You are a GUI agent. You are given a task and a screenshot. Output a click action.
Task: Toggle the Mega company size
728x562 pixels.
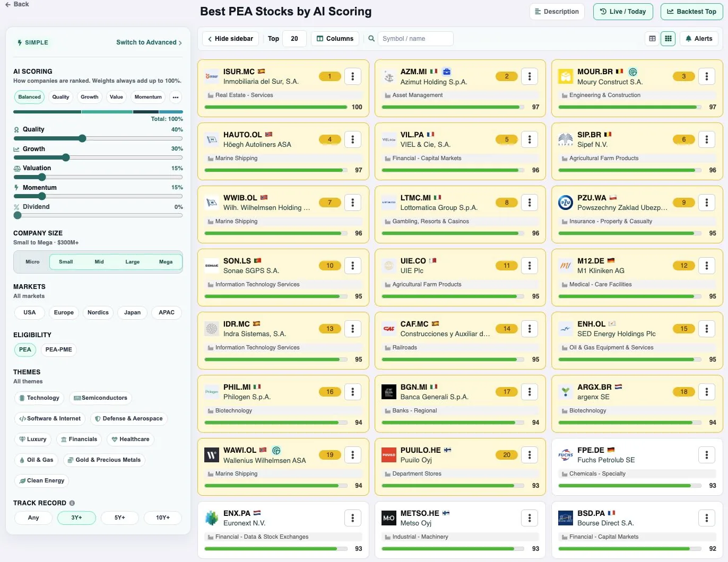coord(166,262)
